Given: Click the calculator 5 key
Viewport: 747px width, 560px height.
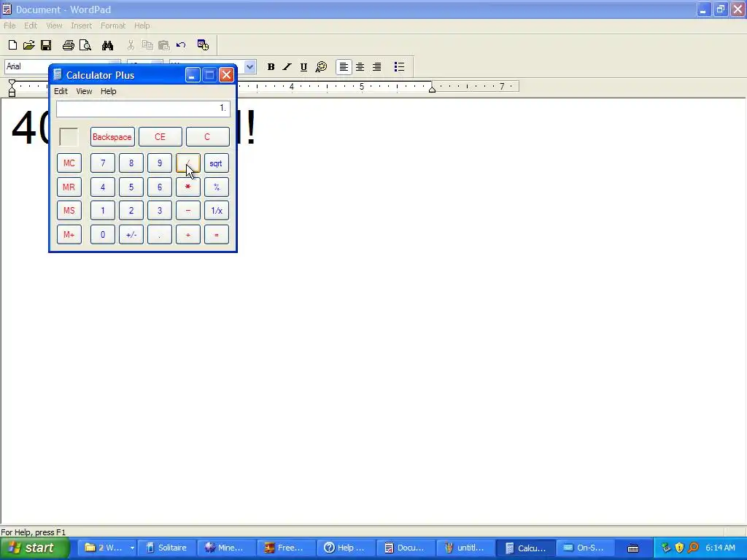Looking at the screenshot, I should (131, 187).
